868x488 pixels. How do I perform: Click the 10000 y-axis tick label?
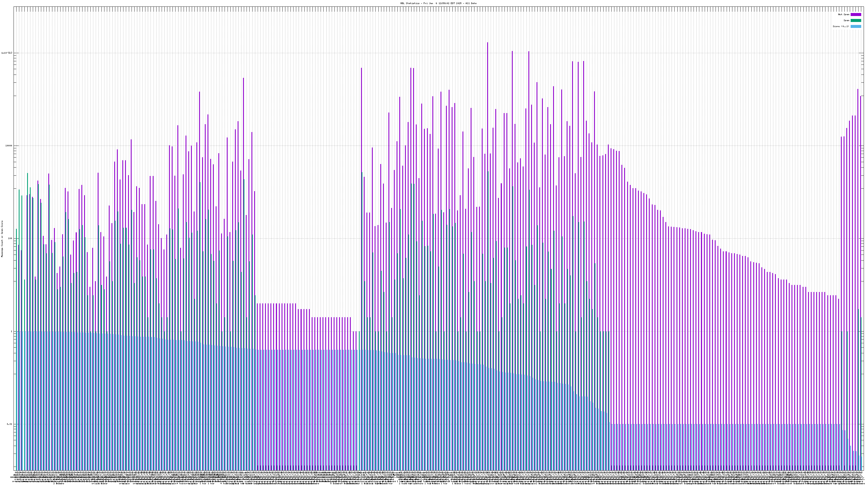click(8, 146)
